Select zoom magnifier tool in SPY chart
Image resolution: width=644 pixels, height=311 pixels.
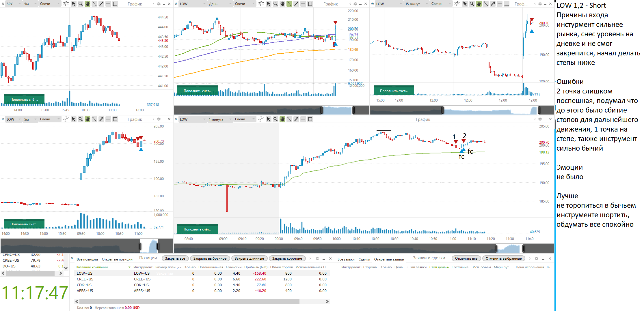[81, 4]
